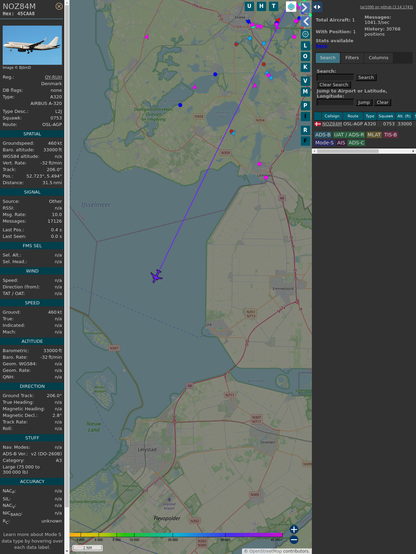Click the Clear Search button
The width and height of the screenshot is (416, 554).
[x=334, y=85]
